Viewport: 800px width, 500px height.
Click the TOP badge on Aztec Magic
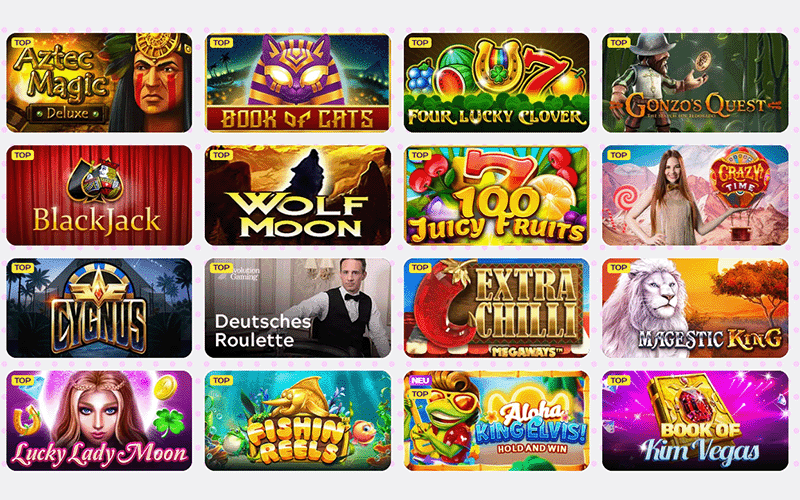[22, 43]
